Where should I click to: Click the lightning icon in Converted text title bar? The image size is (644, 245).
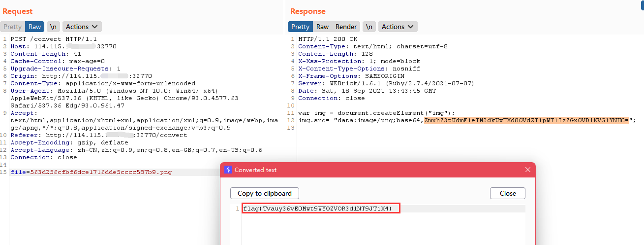[x=228, y=170]
